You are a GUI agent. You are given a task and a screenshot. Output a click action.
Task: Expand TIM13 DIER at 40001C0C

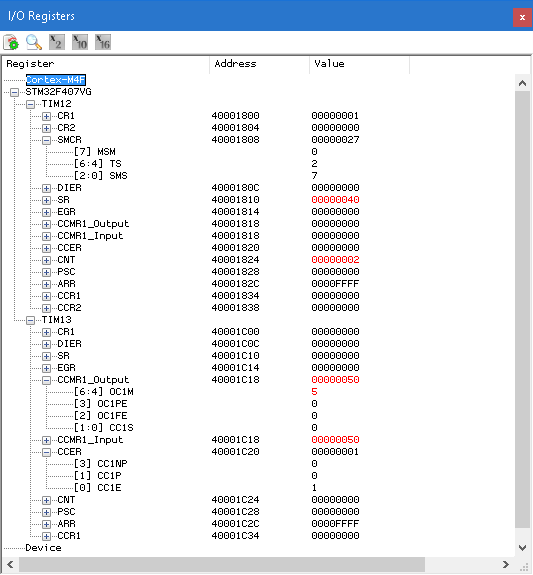tap(46, 344)
